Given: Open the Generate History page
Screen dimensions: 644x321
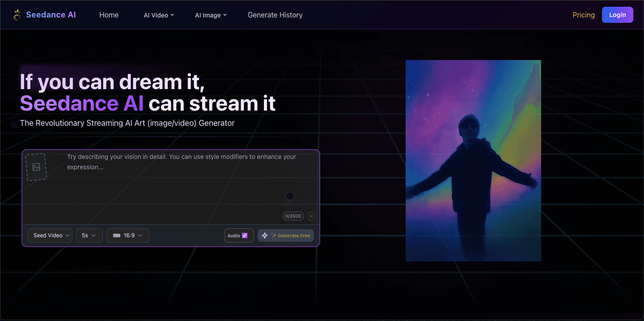Looking at the screenshot, I should 275,15.
